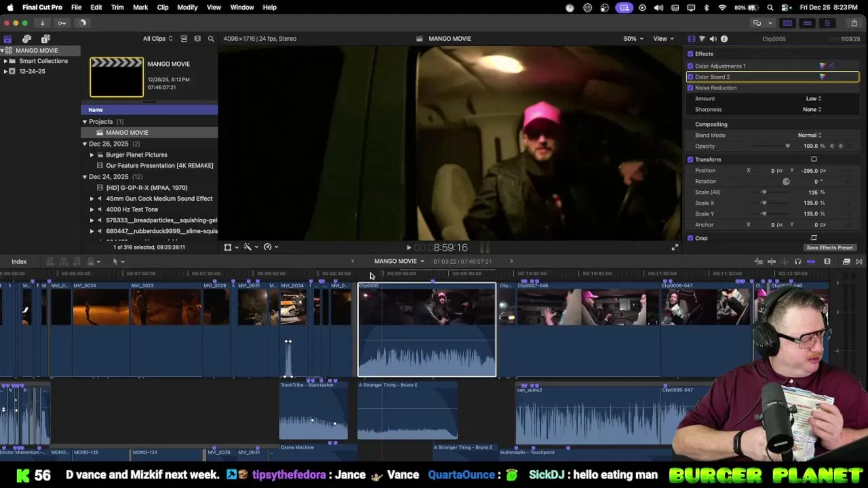Viewport: 868px width, 488px height.
Task: Open the Trim menu
Action: tap(117, 7)
